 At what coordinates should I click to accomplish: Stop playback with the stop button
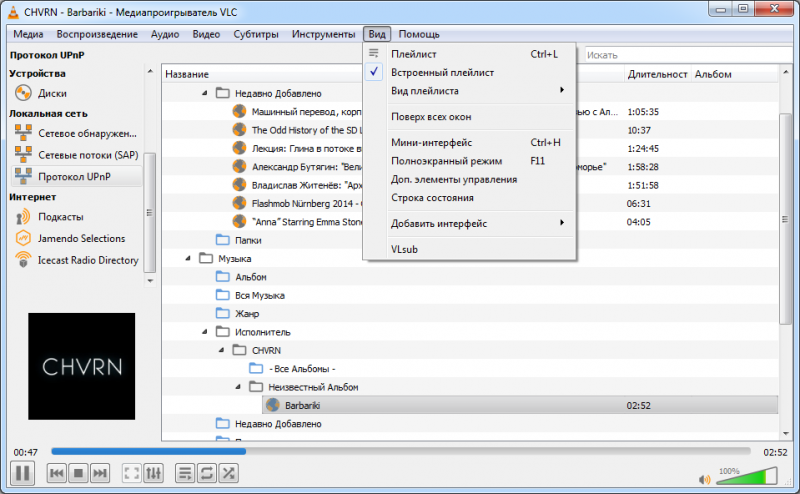(x=78, y=473)
